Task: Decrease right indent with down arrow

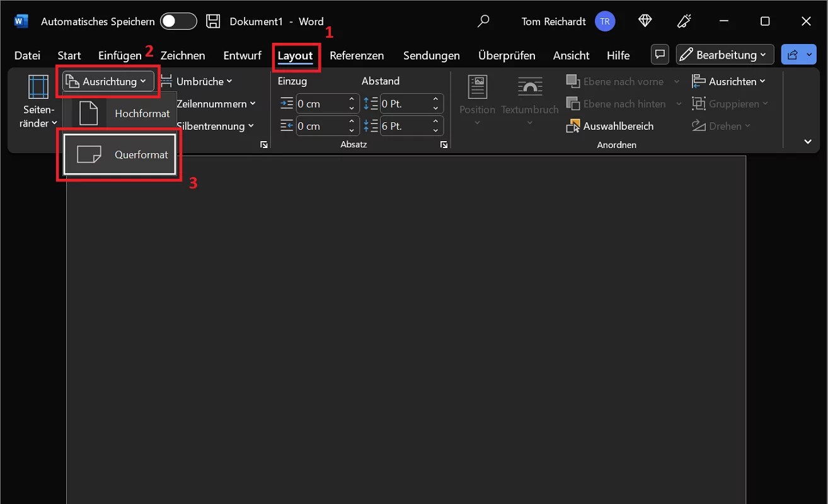Action: 352,130
